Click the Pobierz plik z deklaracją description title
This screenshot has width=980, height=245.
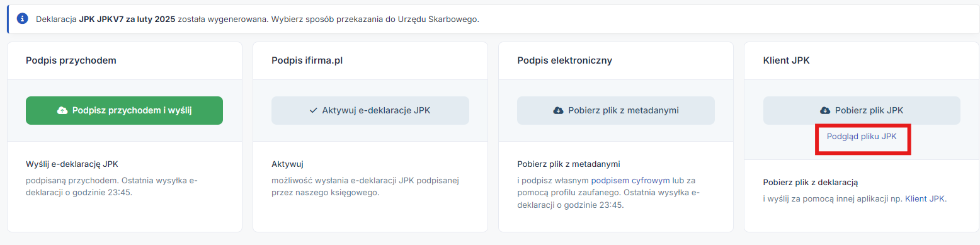click(x=811, y=183)
